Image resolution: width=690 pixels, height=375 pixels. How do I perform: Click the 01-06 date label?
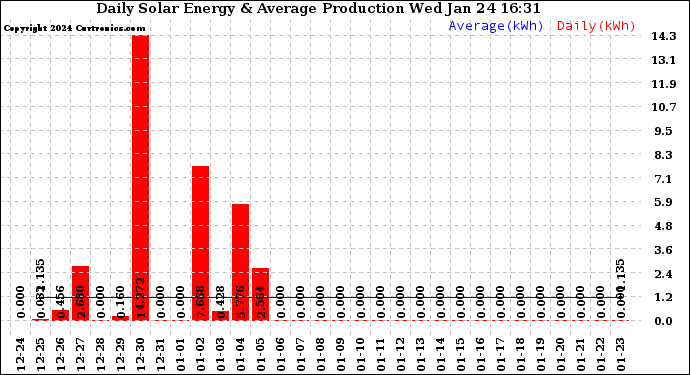(x=281, y=355)
